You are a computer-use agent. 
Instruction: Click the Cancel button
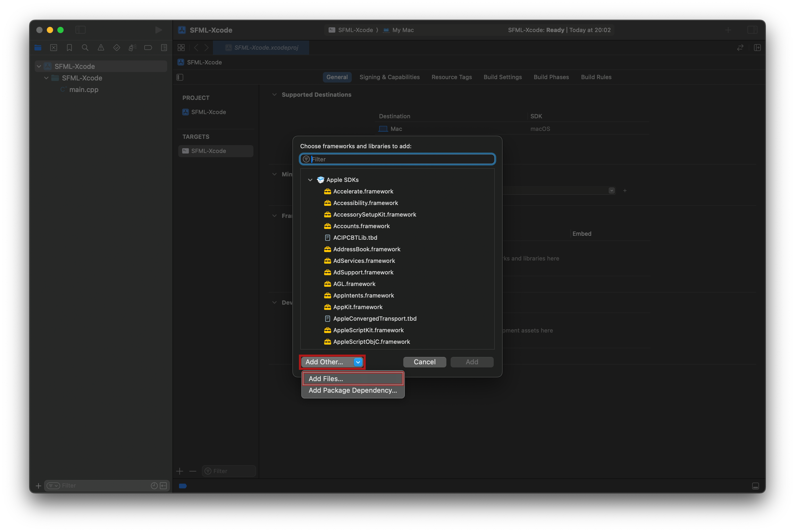[425, 362]
